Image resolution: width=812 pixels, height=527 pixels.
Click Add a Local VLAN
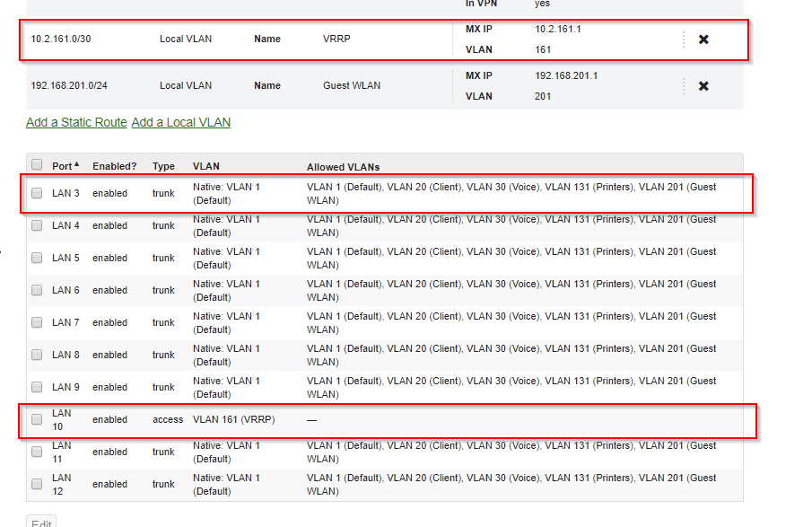(181, 122)
